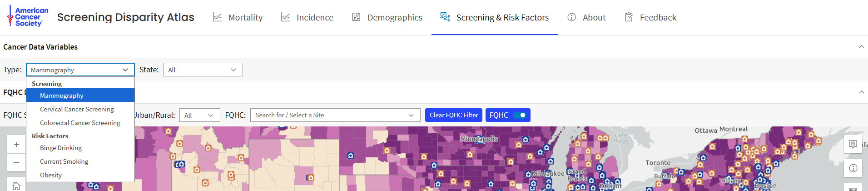
Task: Select the Screening & Risk Factors tab
Action: (495, 17)
